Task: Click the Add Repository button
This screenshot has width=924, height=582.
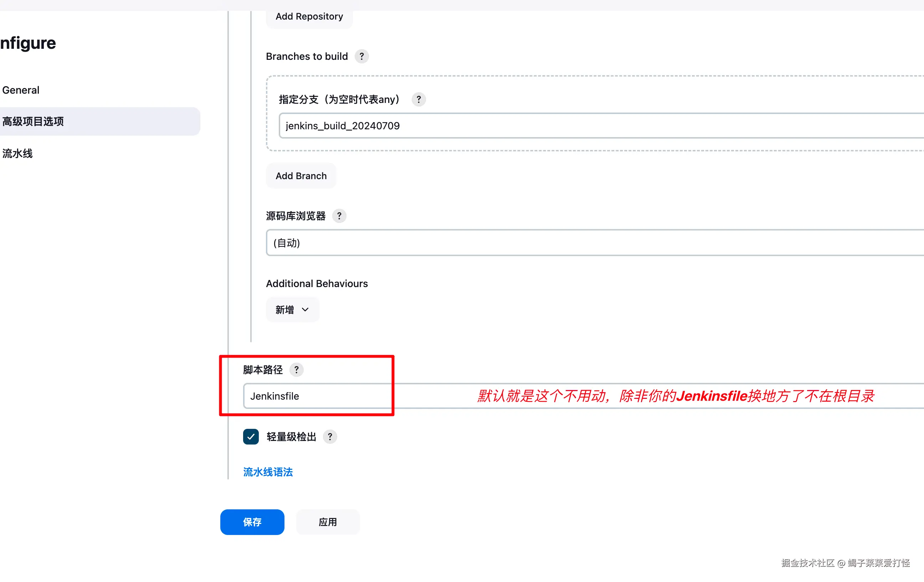Action: [x=309, y=16]
